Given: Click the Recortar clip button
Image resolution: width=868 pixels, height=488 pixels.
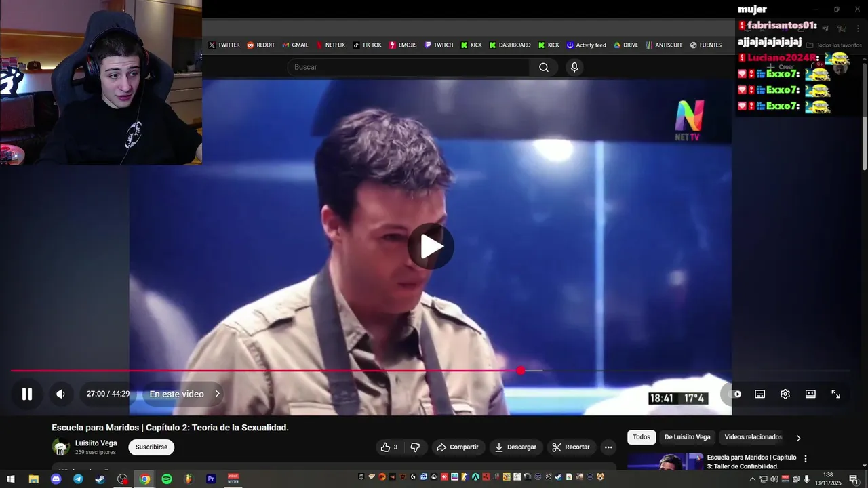Looking at the screenshot, I should [x=571, y=447].
